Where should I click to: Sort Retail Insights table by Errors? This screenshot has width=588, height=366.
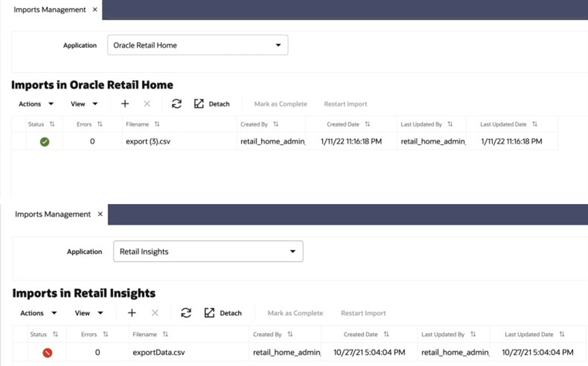pyautogui.click(x=106, y=334)
